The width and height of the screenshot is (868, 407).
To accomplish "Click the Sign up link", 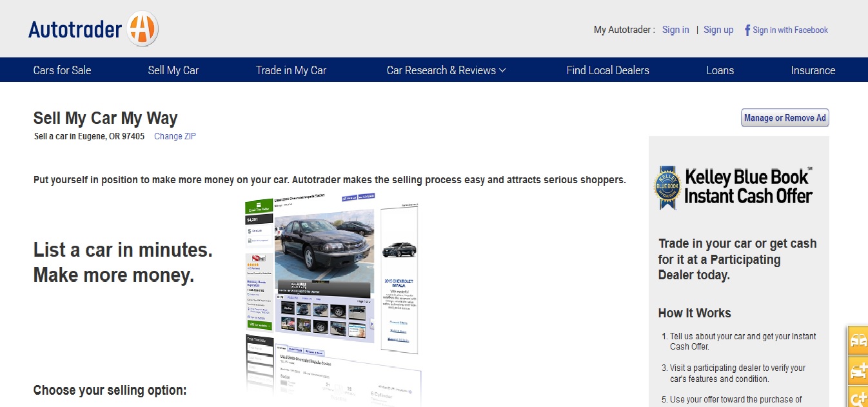I will 718,30.
